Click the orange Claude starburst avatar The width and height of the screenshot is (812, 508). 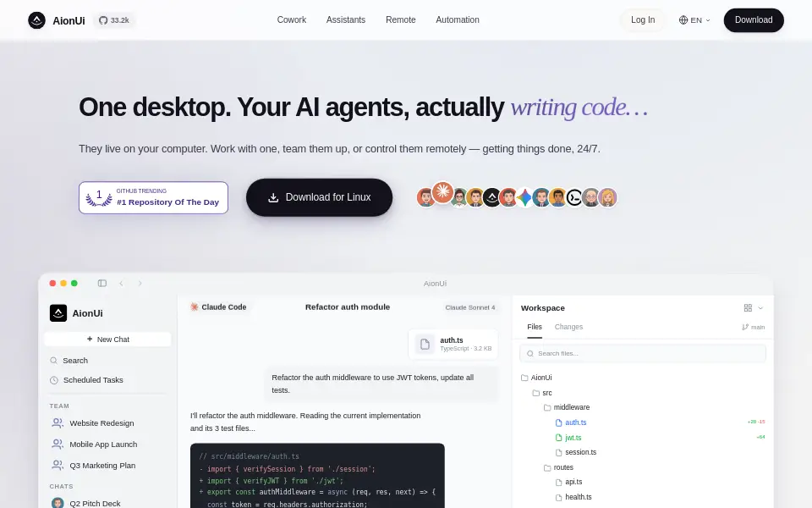[442, 192]
